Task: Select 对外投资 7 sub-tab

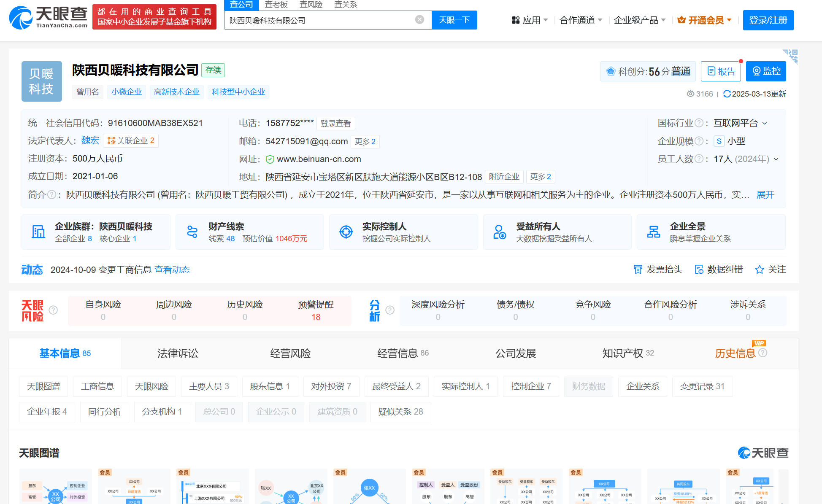Action: 331,387
